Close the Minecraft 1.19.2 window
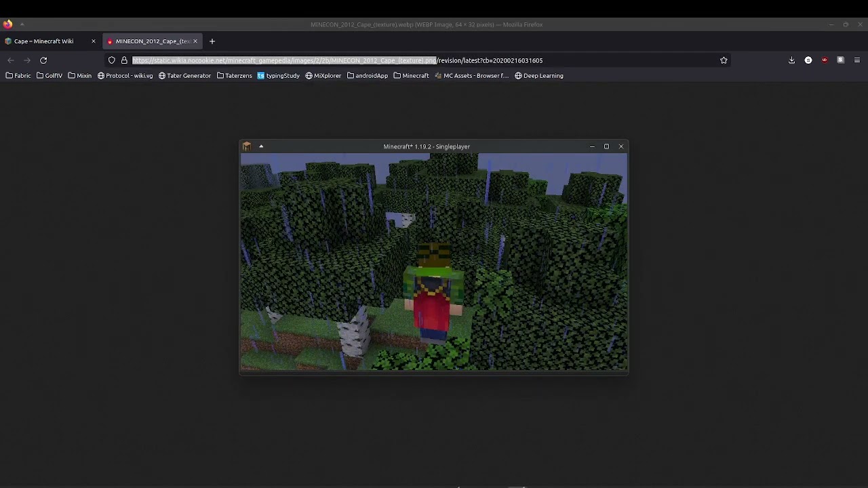Screen dimensions: 868x488 point(621,146)
